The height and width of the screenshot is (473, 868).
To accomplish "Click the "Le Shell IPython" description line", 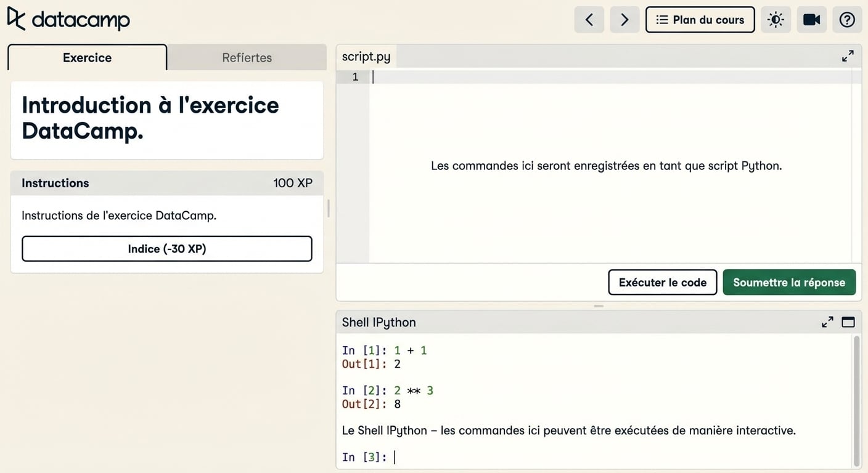I will (x=569, y=431).
